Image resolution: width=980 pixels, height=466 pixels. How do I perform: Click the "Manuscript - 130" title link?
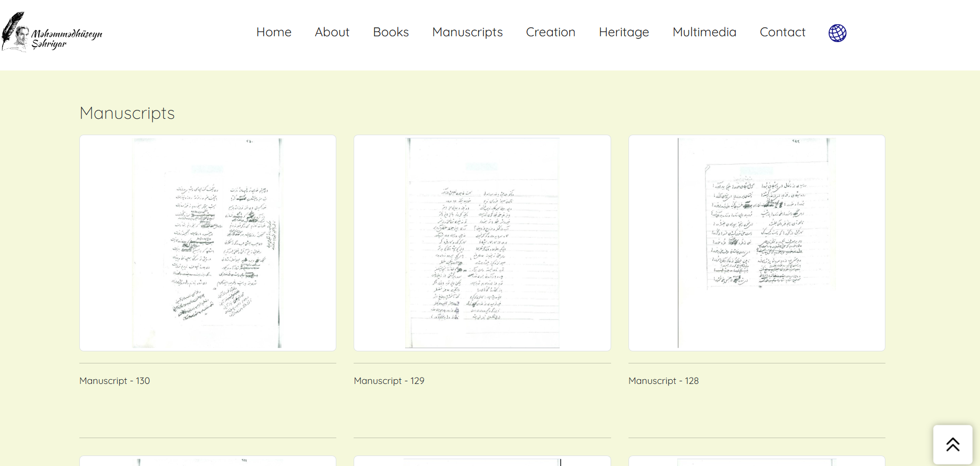[115, 381]
